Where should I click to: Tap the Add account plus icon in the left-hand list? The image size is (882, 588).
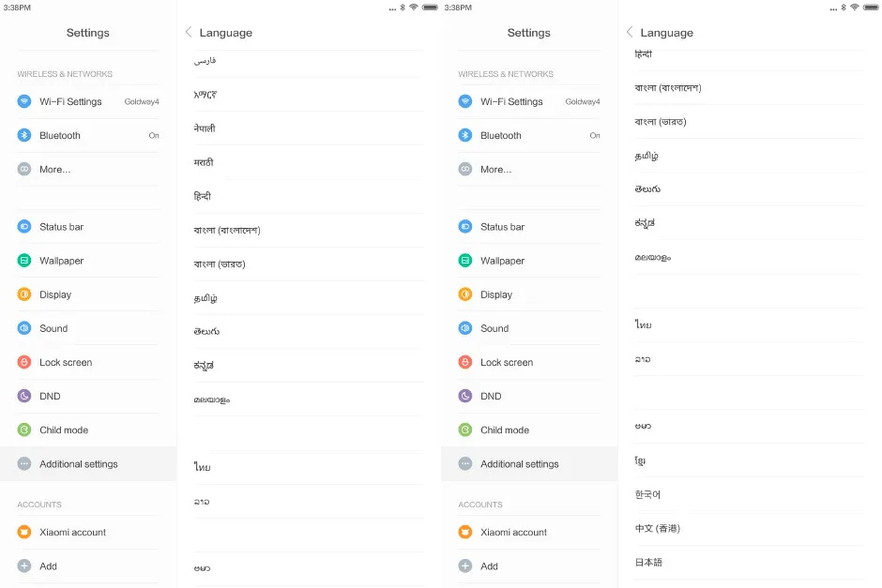[x=24, y=565]
